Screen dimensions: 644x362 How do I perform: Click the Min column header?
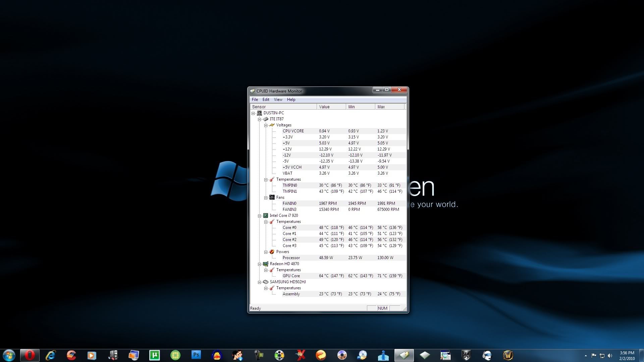click(x=361, y=107)
